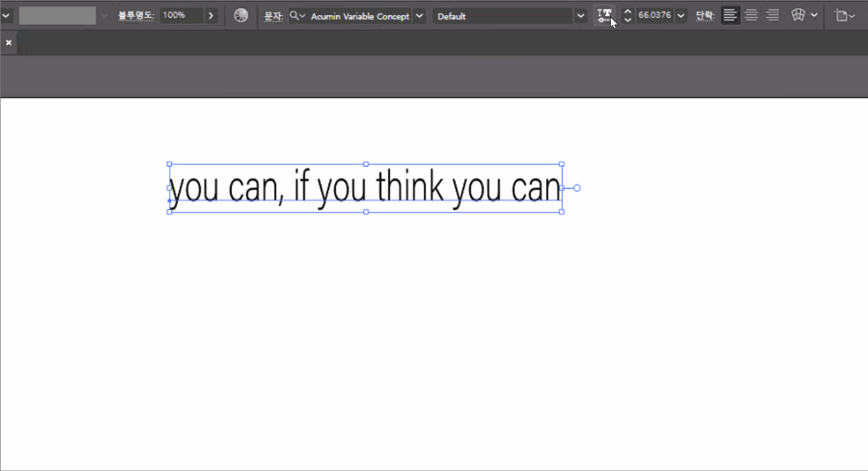Expand the font family dropdown list
Screen dimensions: 868x471
pos(419,16)
